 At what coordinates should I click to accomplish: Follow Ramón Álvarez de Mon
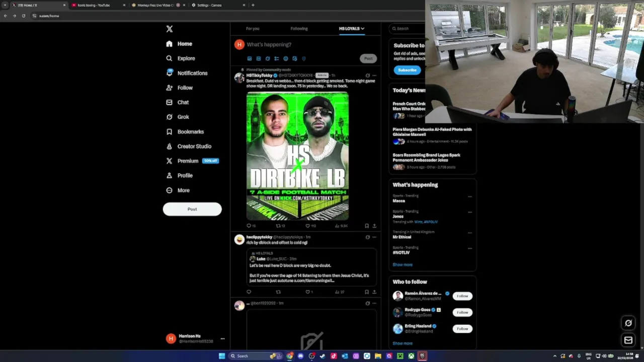[x=462, y=296]
